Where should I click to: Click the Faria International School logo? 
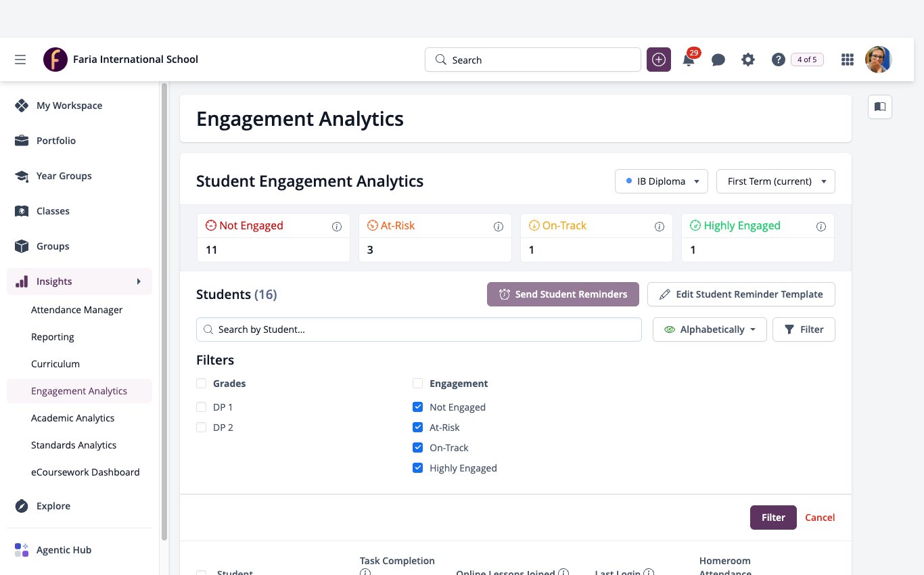click(55, 60)
